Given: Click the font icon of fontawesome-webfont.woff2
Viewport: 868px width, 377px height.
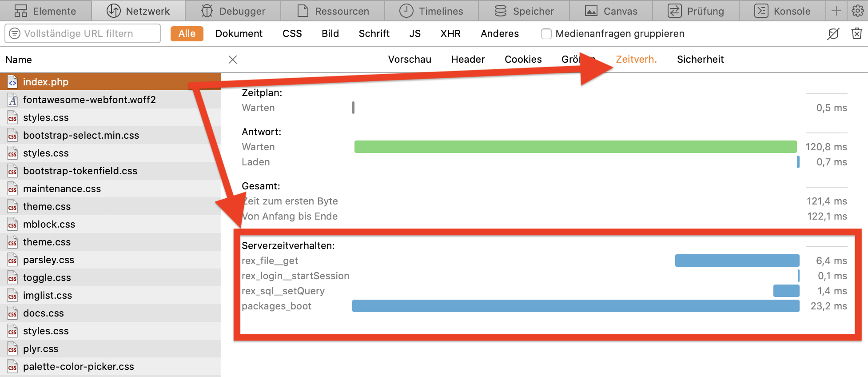Looking at the screenshot, I should pyautogui.click(x=12, y=100).
